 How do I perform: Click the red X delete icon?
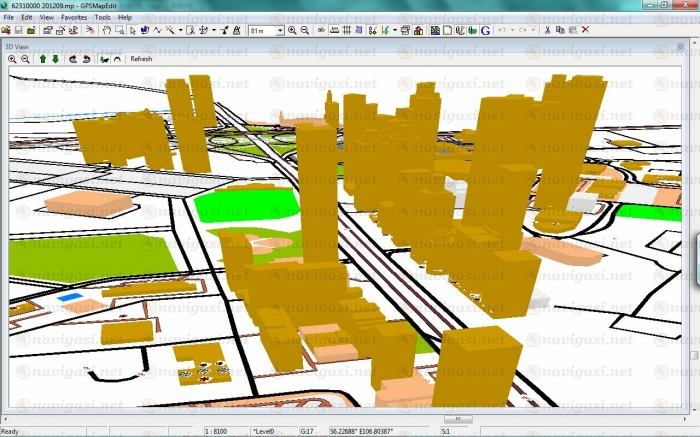(x=585, y=31)
